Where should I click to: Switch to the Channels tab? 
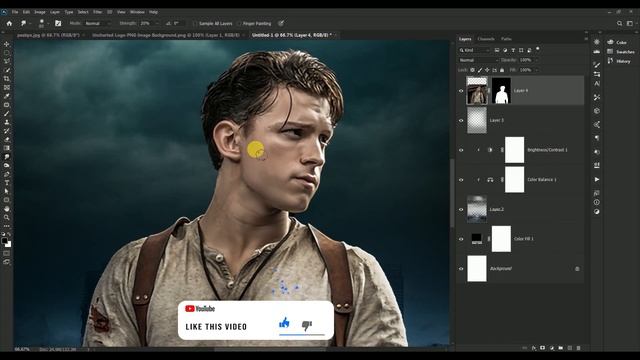(486, 39)
